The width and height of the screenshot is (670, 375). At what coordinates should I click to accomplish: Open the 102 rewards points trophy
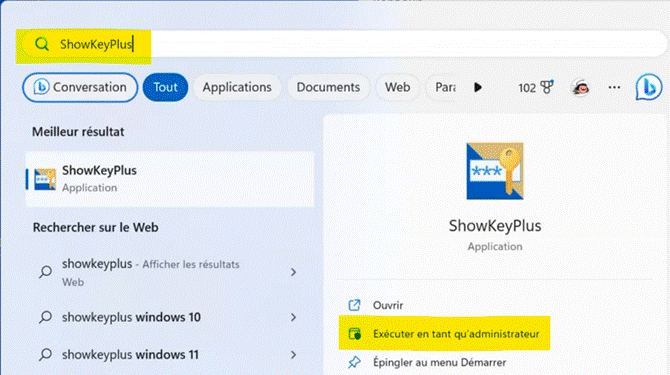[x=536, y=88]
